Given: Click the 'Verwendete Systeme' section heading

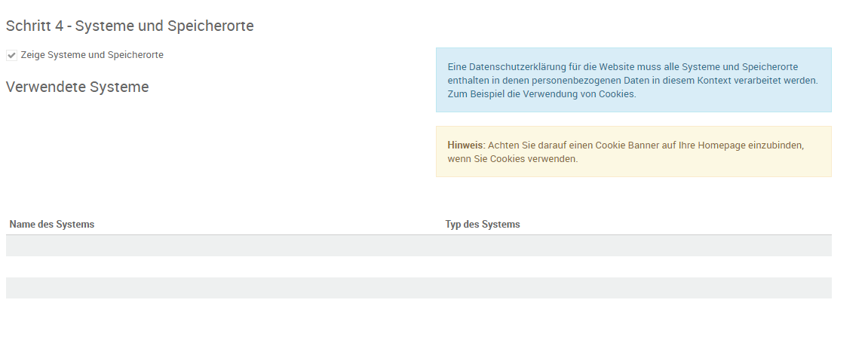Looking at the screenshot, I should click(x=77, y=87).
